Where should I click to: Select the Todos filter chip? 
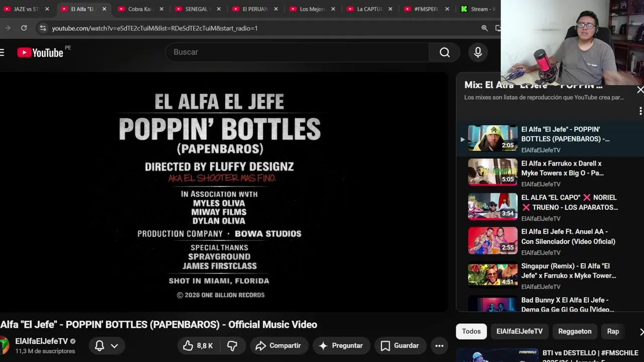click(471, 331)
